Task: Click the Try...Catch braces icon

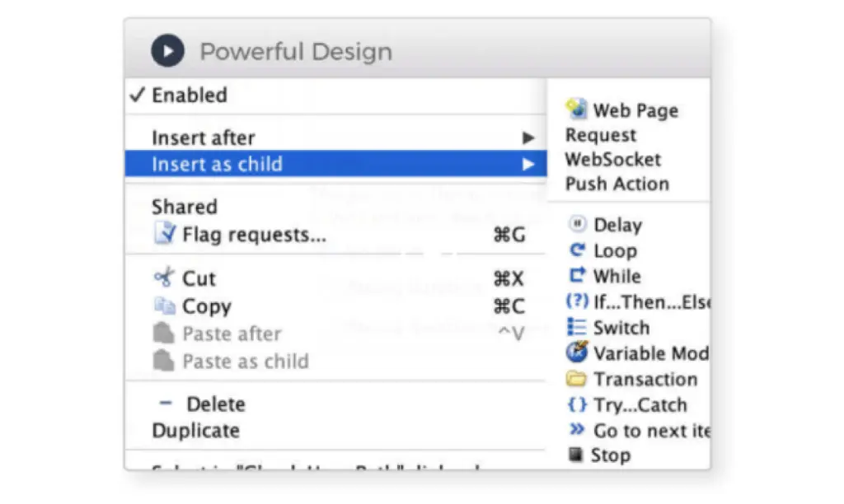Action: coord(577,404)
